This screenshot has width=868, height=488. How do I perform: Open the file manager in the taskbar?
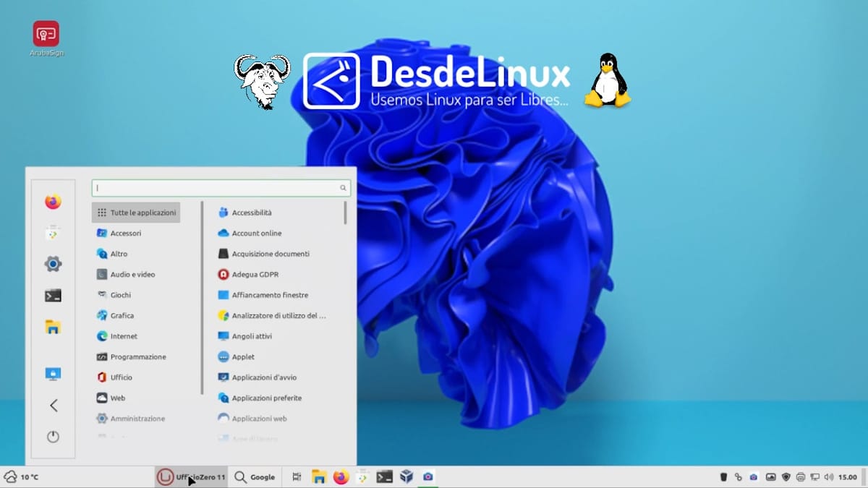pyautogui.click(x=318, y=476)
